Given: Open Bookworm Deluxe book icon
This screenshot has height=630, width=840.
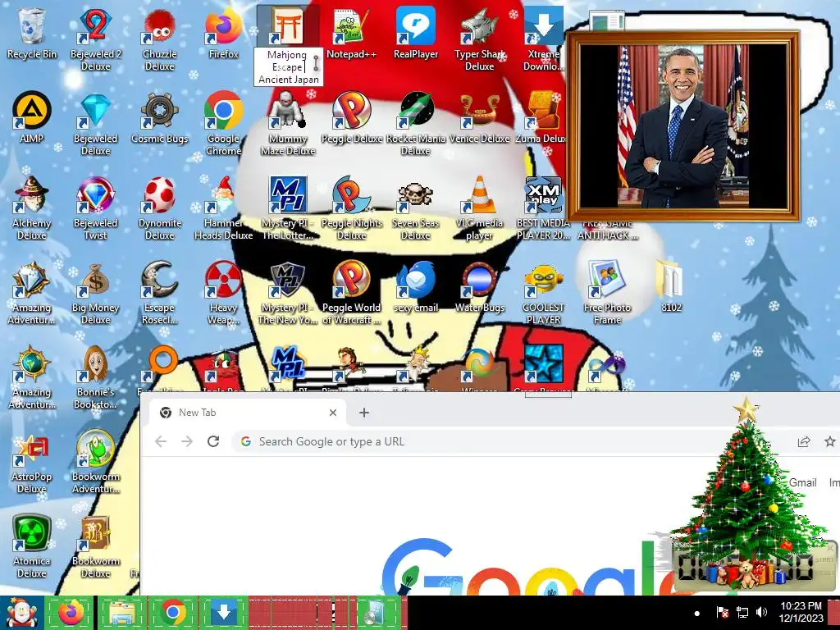Looking at the screenshot, I should click(x=95, y=547).
